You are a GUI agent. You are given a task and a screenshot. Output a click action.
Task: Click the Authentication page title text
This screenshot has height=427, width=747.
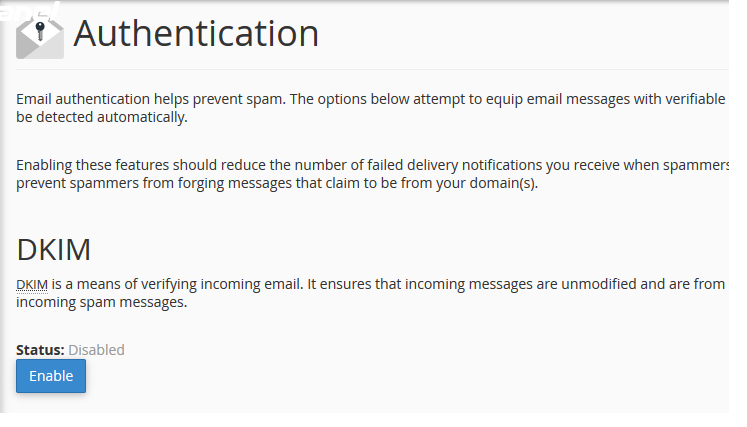click(x=196, y=34)
